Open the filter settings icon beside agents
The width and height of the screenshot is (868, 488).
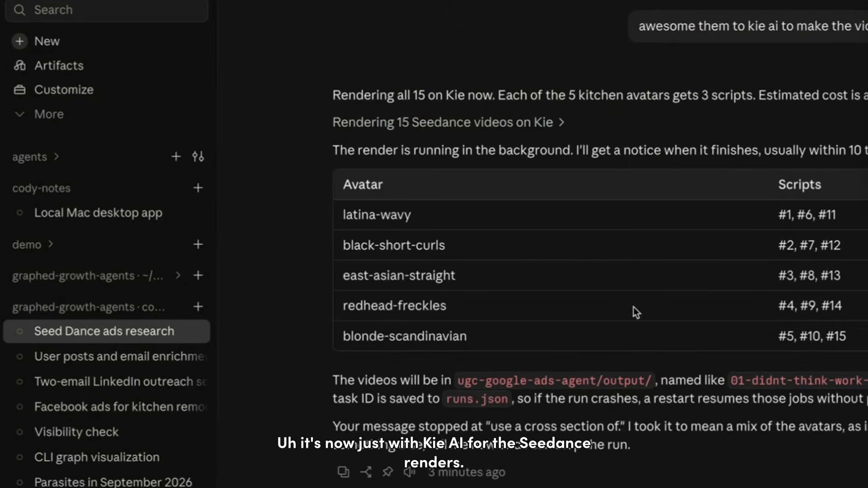198,156
